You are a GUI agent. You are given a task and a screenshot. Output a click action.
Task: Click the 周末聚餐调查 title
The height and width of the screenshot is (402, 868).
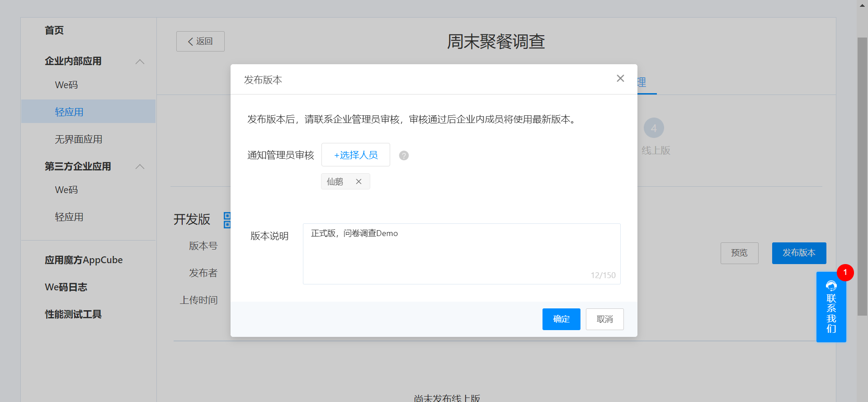(x=496, y=42)
